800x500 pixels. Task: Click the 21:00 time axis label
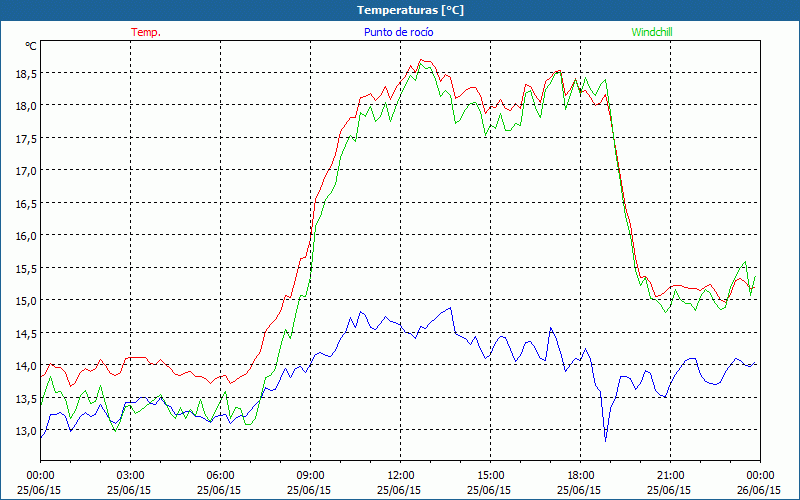[x=670, y=476]
